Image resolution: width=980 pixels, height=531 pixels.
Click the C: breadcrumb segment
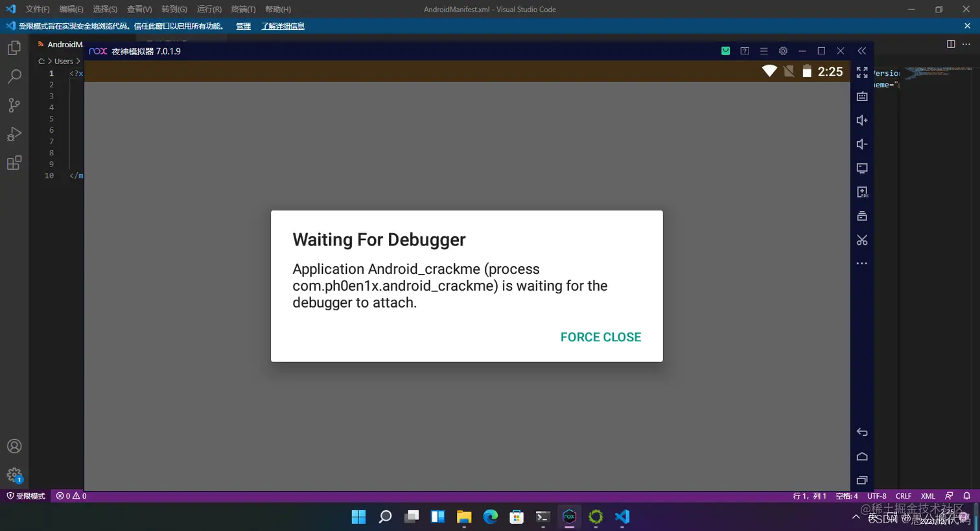[41, 62]
